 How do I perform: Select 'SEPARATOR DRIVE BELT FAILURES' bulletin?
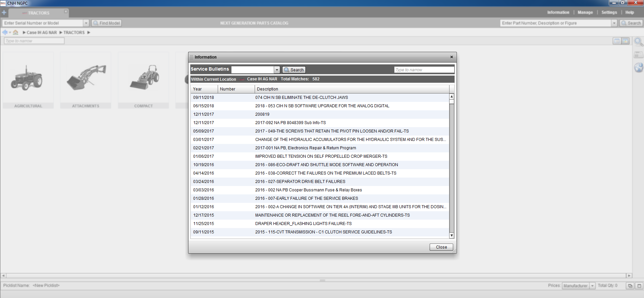[320, 182]
